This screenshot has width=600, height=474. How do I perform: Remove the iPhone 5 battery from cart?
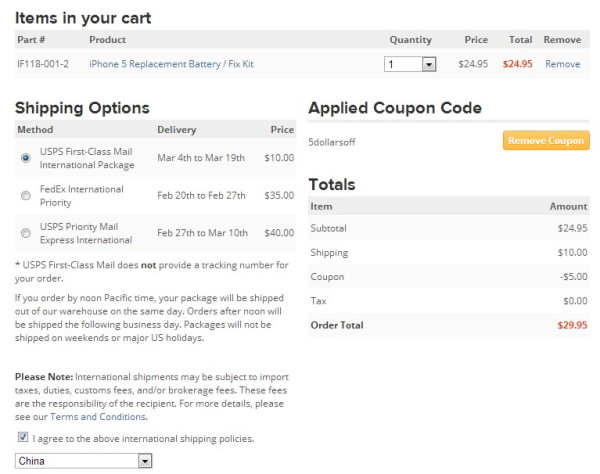coord(562,64)
